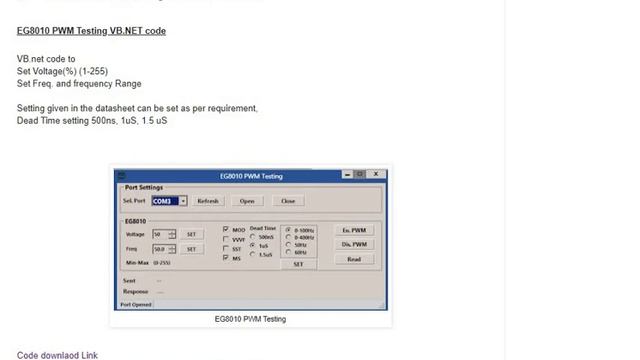Click the En. PWM button
This screenshot has height=360, width=640.
354,230
